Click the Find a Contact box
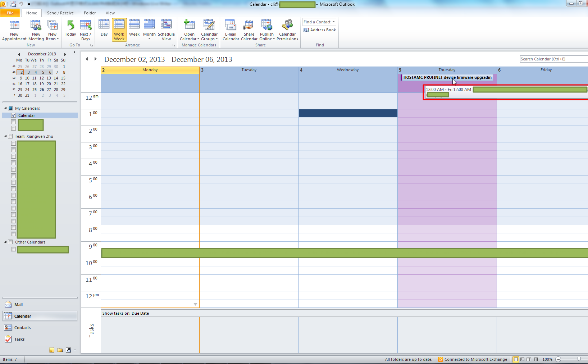Image resolution: width=588 pixels, height=364 pixels. click(319, 22)
